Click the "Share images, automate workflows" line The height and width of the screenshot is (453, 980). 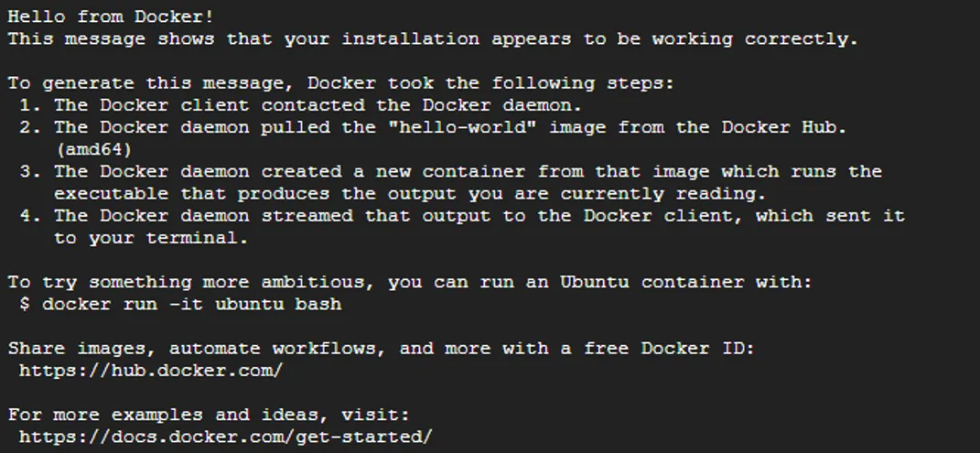tap(381, 349)
